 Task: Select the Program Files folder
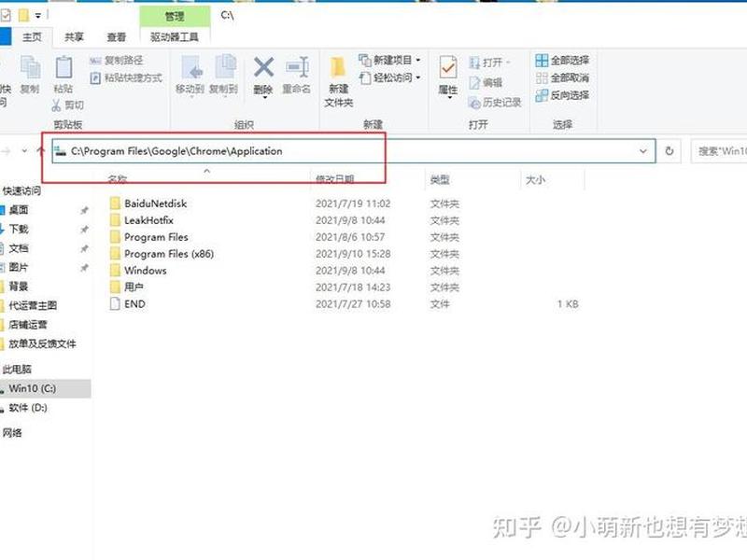pos(156,237)
